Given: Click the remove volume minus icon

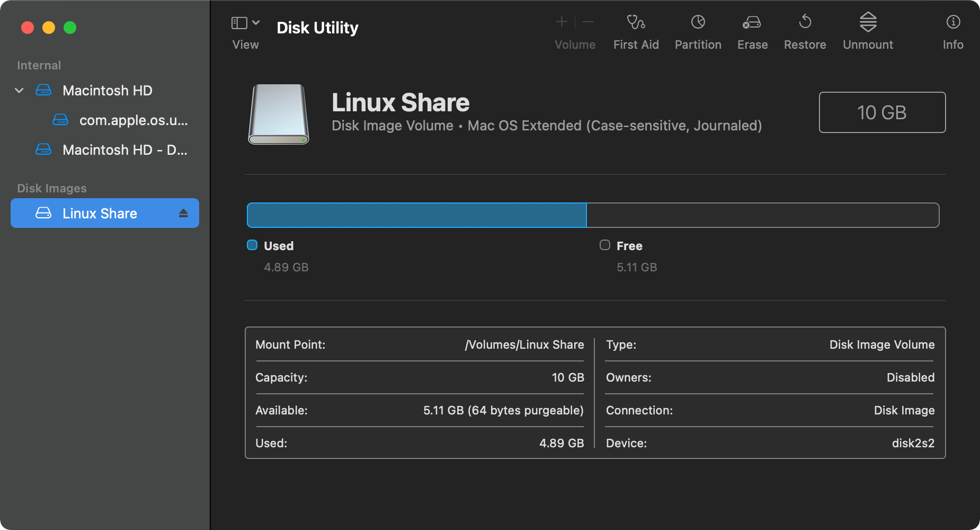Looking at the screenshot, I should pos(588,22).
